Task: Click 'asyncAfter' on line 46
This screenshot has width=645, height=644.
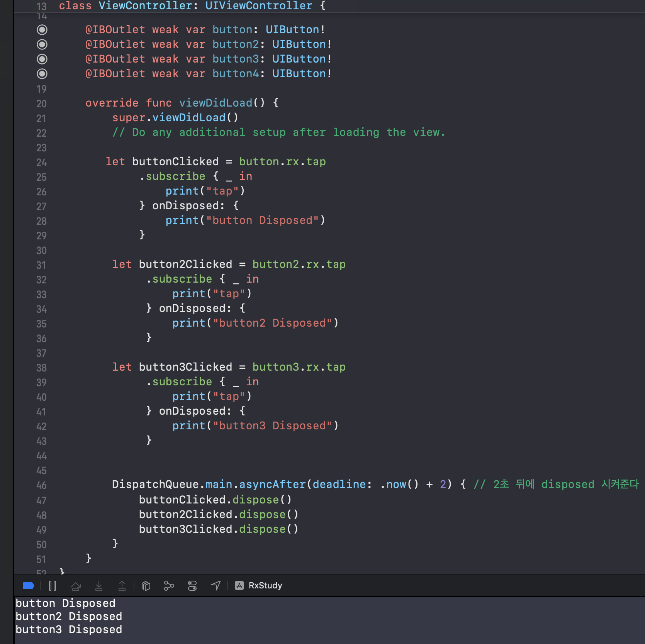Action: pyautogui.click(x=272, y=485)
